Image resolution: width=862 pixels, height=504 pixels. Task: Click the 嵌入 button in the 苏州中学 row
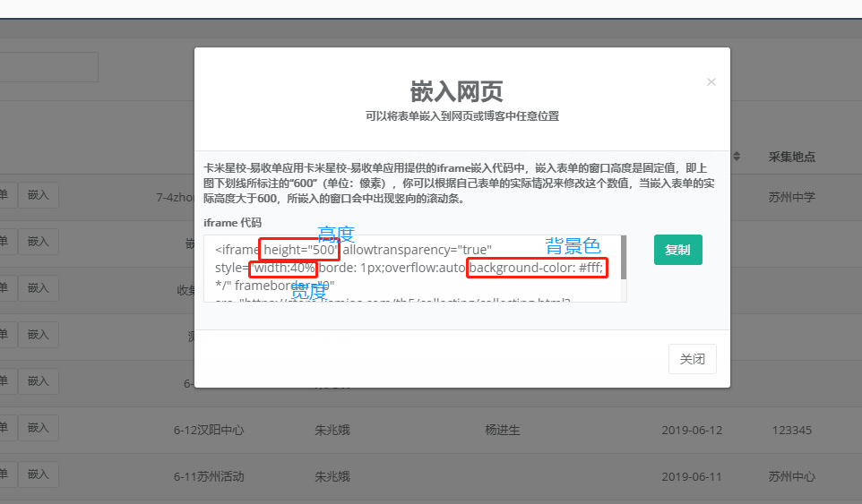[x=38, y=195]
